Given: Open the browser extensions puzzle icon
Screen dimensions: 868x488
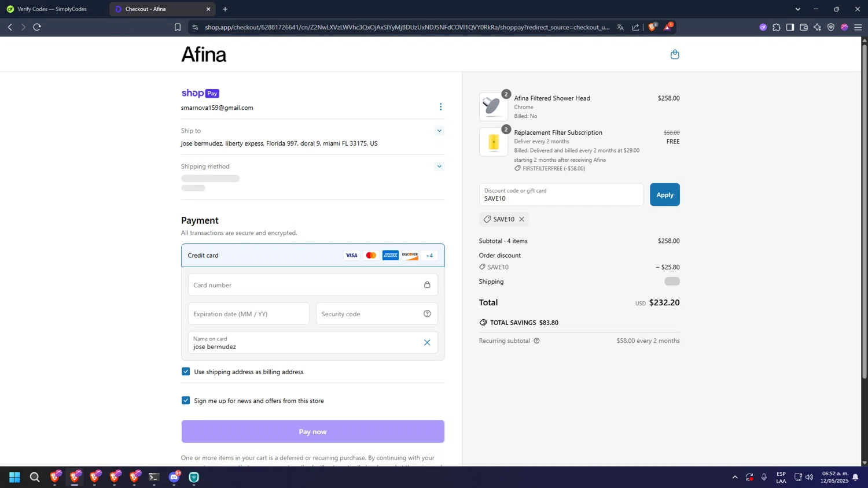Looking at the screenshot, I should (x=777, y=27).
